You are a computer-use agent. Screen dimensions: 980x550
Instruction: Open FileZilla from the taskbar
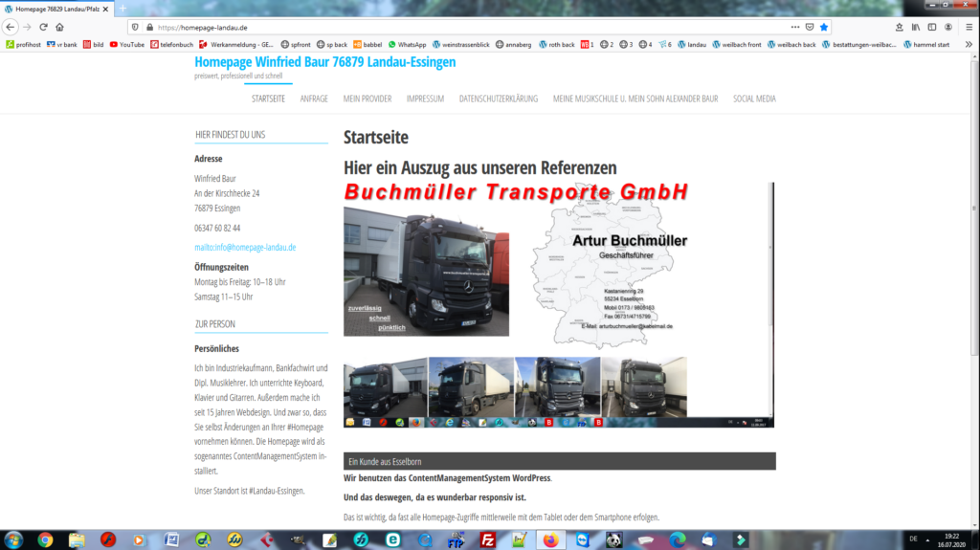(x=487, y=539)
